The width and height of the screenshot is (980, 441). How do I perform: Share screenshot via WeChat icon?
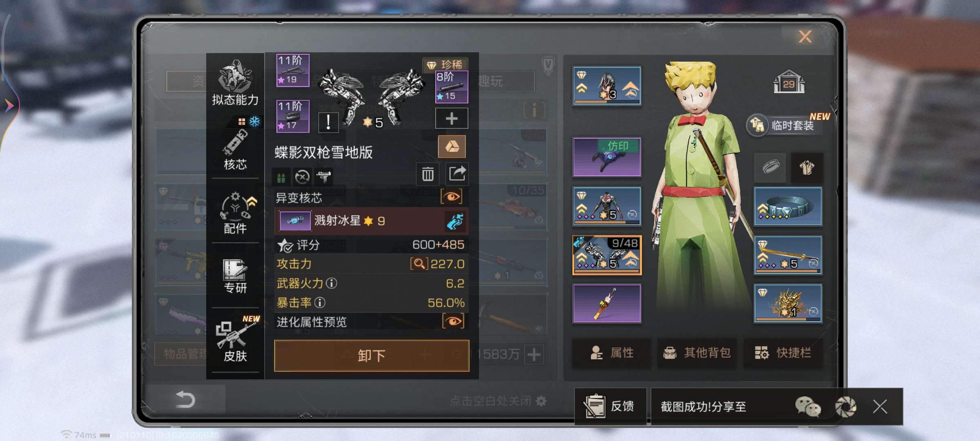click(x=807, y=406)
